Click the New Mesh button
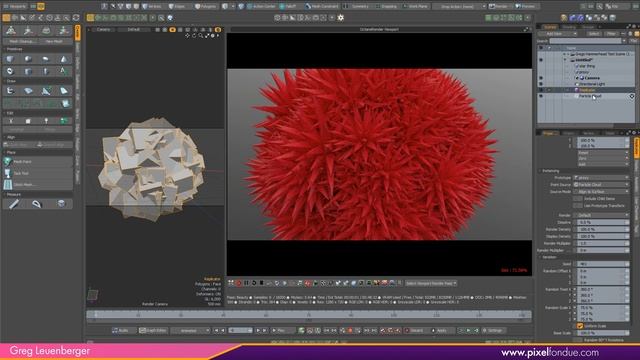Viewport: 640px width, 360px height. coord(54,41)
